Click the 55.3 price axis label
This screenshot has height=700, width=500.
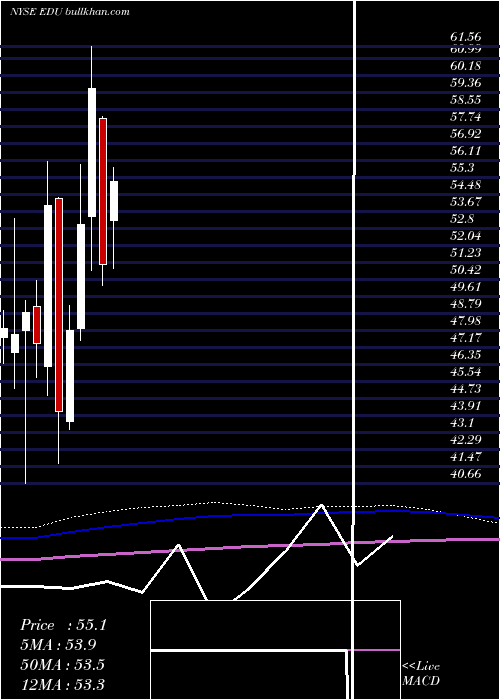[x=462, y=168]
